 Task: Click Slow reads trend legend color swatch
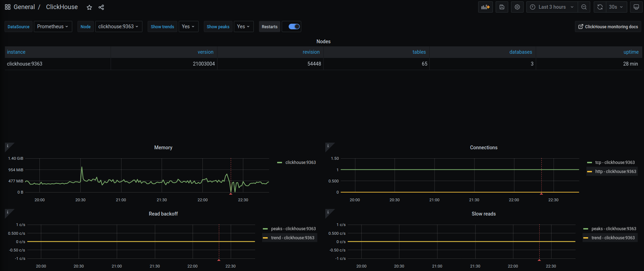pos(586,238)
